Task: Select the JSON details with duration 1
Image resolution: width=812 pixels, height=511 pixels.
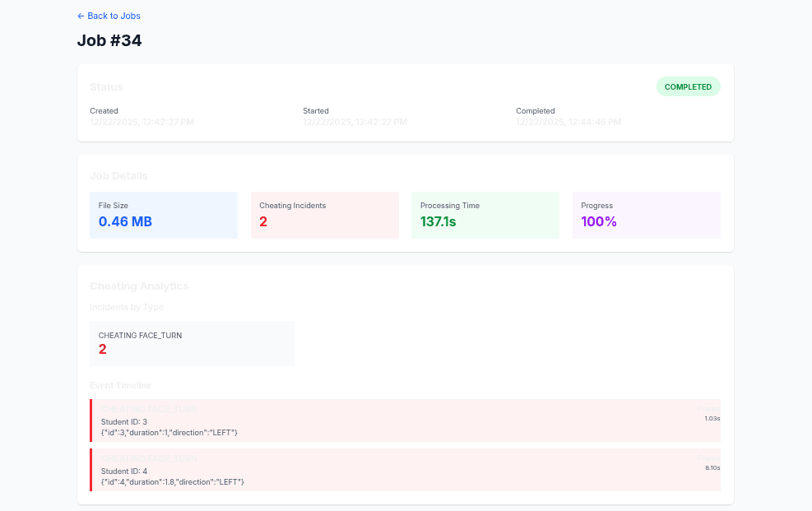Action: point(169,433)
